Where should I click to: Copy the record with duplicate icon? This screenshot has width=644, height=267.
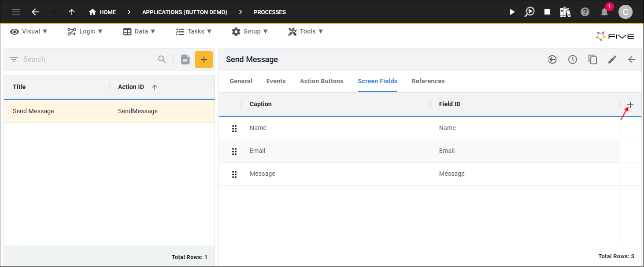pyautogui.click(x=593, y=59)
